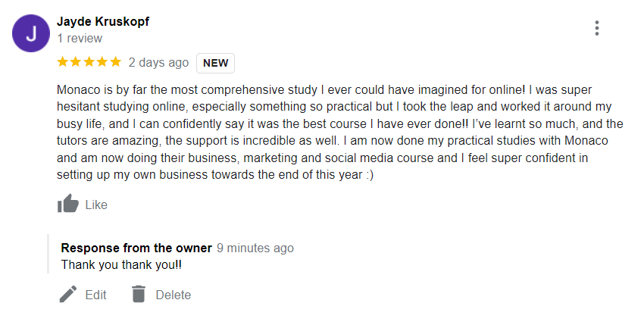Click the trash can delete icon

tap(138, 295)
